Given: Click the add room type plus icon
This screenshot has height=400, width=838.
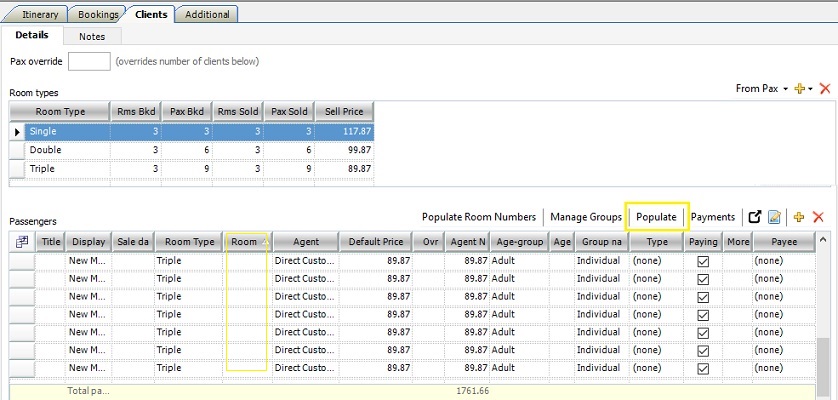Looking at the screenshot, I should [798, 89].
